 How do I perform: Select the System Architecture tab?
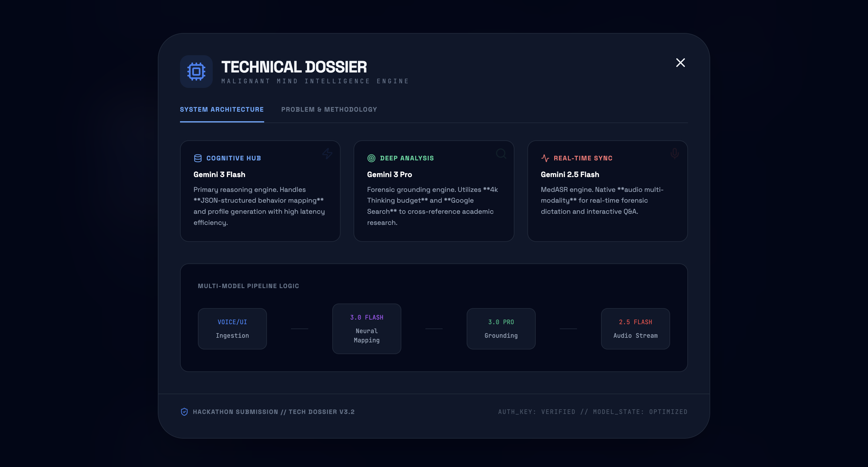[x=222, y=110]
